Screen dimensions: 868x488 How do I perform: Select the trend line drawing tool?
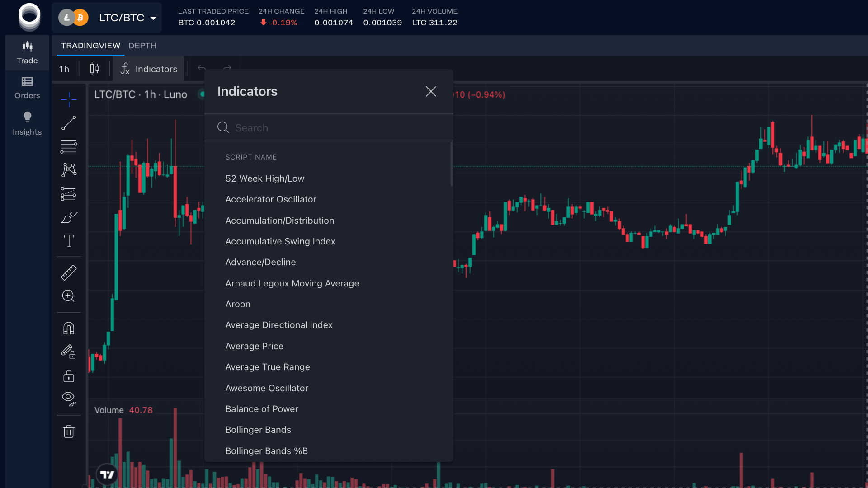69,123
